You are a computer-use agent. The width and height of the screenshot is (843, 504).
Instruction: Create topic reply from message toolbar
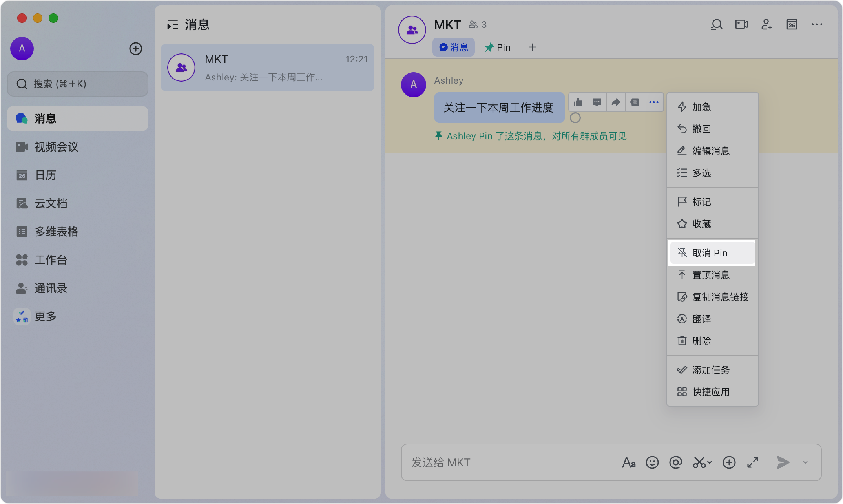coord(635,102)
